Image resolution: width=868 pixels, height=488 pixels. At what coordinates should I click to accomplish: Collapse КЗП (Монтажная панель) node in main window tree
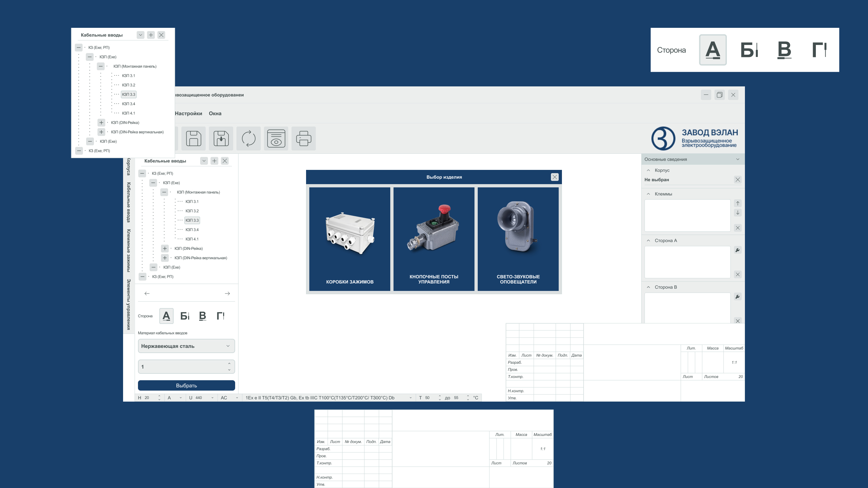click(164, 192)
